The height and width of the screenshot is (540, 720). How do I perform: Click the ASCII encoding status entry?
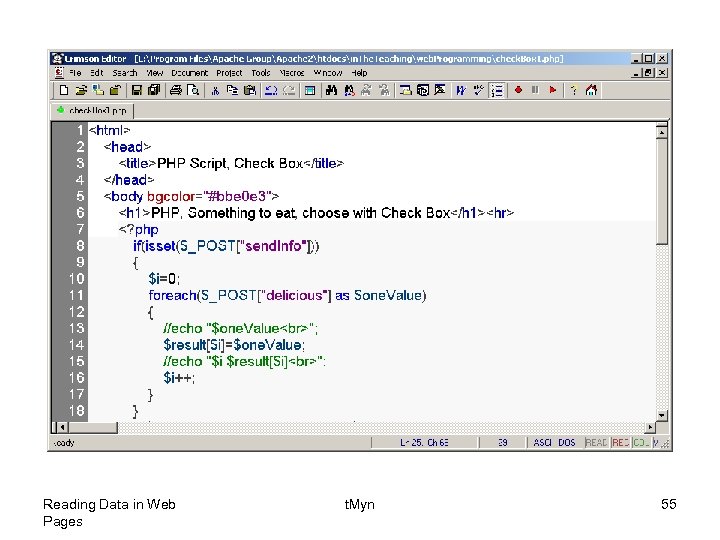click(542, 443)
